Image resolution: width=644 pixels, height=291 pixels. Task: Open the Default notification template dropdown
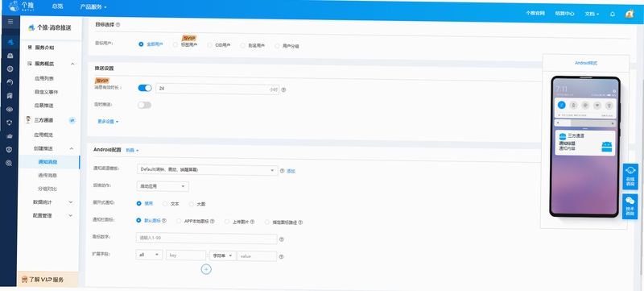pos(207,170)
